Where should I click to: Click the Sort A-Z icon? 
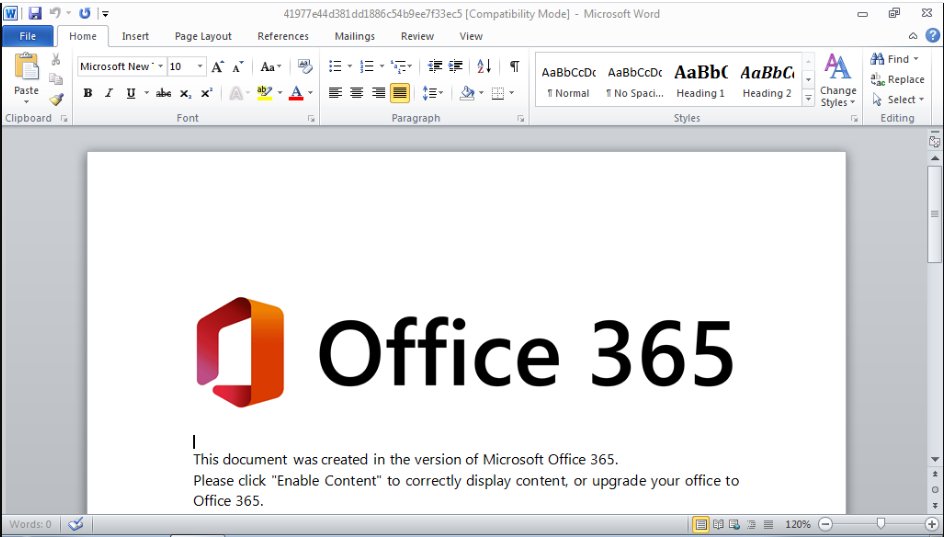click(484, 66)
